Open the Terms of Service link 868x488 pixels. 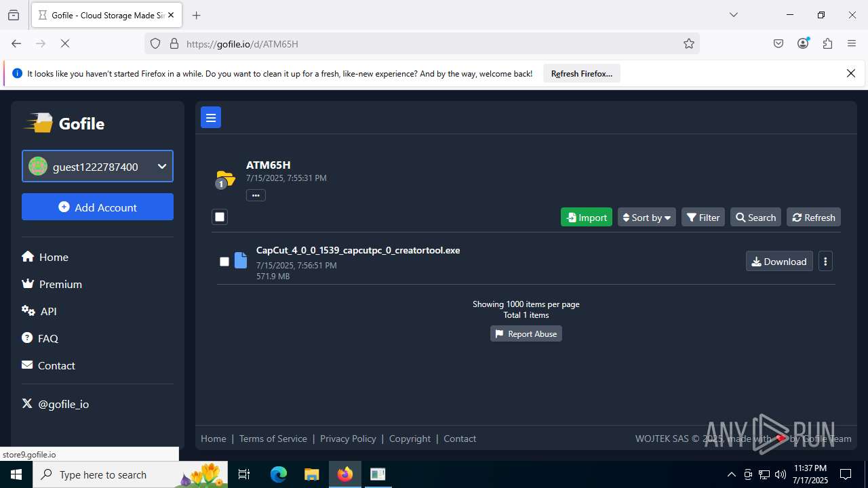tap(273, 439)
